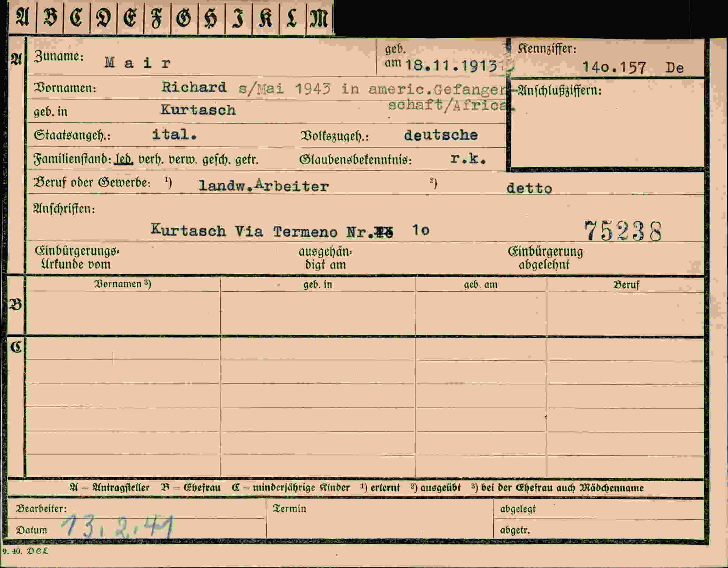Click the 'ausgehändigt am' label
This screenshot has width=728, height=568.
(325, 258)
